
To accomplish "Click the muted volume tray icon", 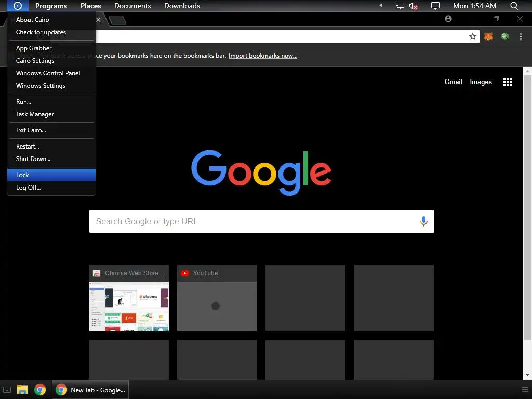I will 413,6.
